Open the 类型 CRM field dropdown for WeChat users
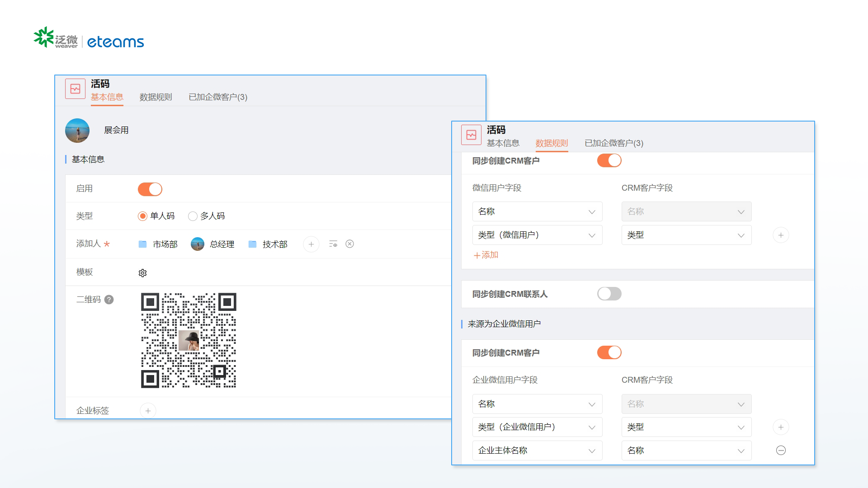The height and width of the screenshot is (488, 868). pyautogui.click(x=686, y=235)
